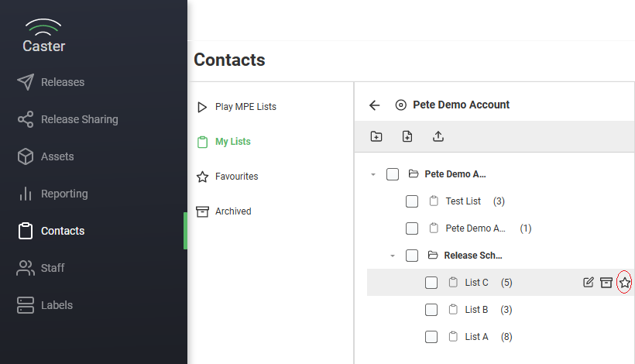Collapse the Pete Demo A... folder arrow

click(x=373, y=174)
